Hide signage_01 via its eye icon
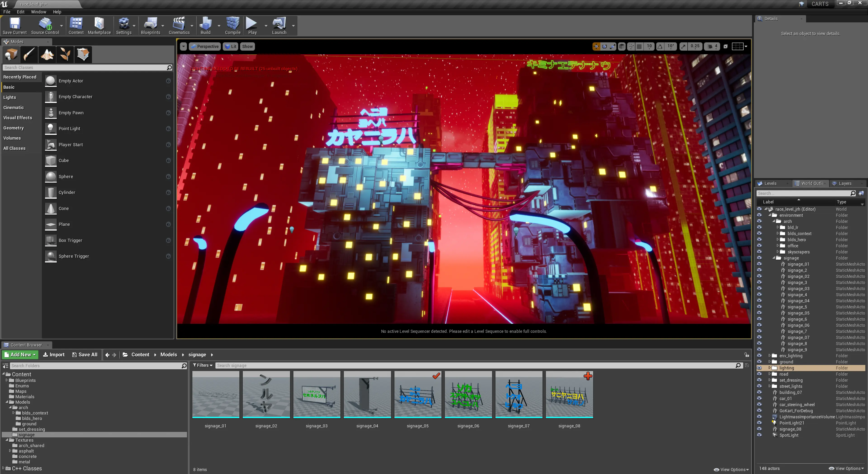The image size is (868, 474). [x=759, y=264]
